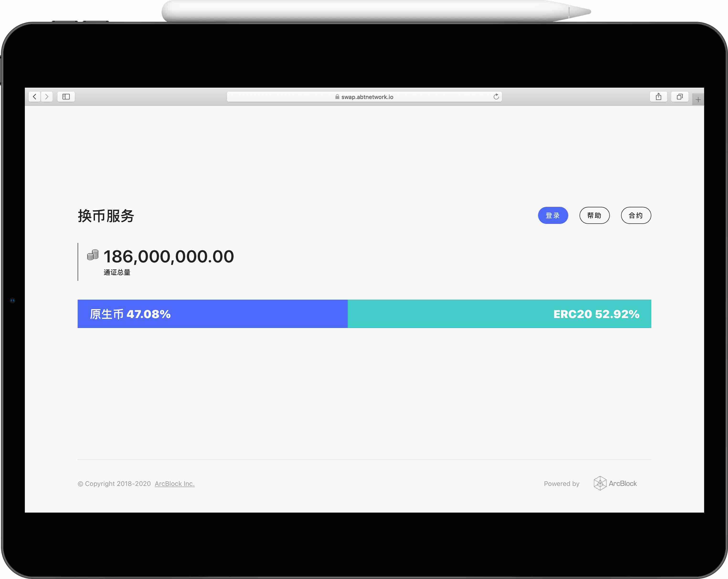Click the browser forward arrow
This screenshot has width=728, height=579.
tap(47, 96)
